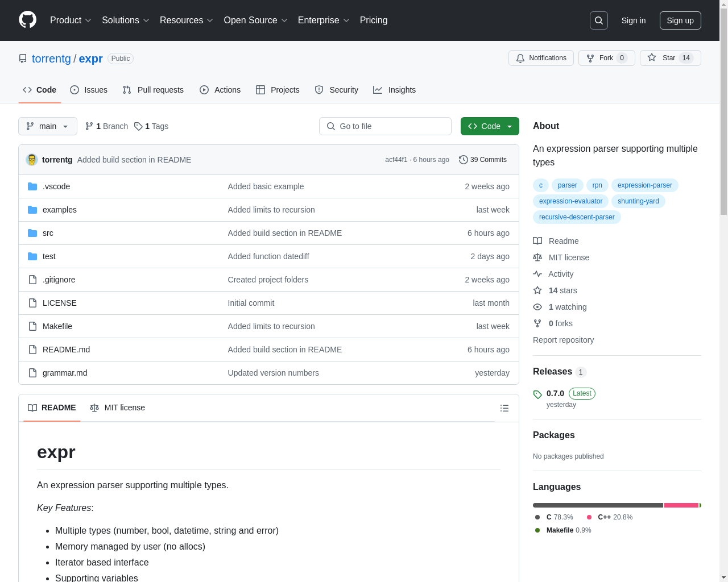
Task: Click the torrentg avatar in commit row
Action: (32, 160)
